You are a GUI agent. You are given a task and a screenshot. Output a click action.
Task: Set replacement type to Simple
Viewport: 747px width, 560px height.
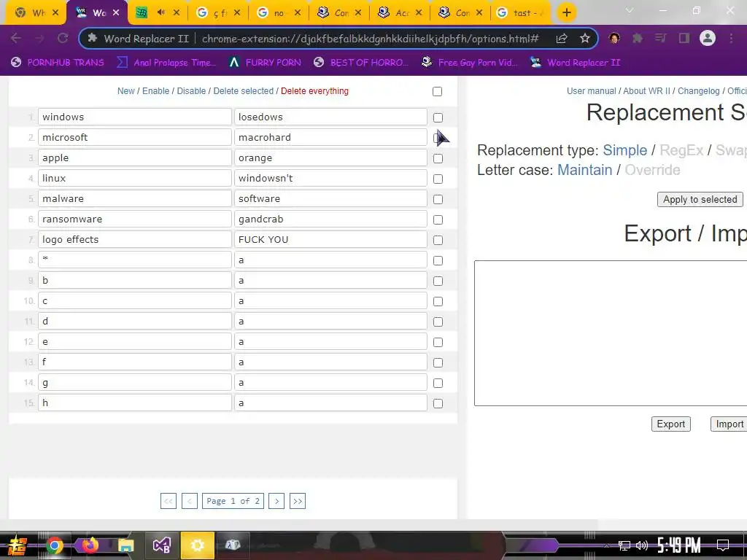click(624, 150)
